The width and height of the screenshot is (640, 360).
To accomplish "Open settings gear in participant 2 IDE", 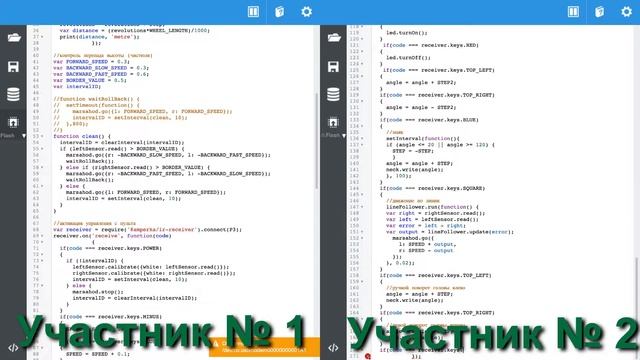I will tap(627, 11).
